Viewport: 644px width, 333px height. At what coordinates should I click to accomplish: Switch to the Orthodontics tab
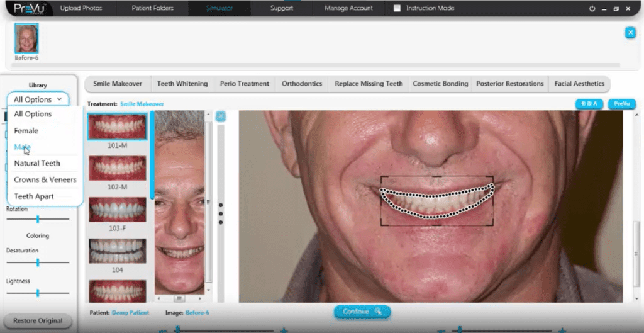click(302, 84)
